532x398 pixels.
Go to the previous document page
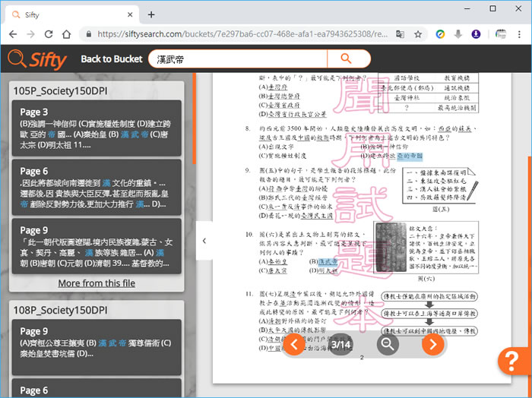[293, 344]
